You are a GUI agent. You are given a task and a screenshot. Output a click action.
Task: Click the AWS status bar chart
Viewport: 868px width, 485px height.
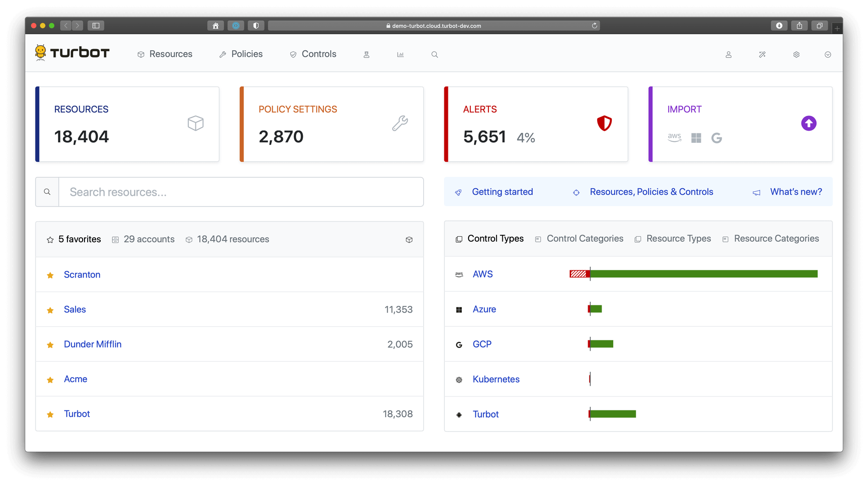(694, 274)
